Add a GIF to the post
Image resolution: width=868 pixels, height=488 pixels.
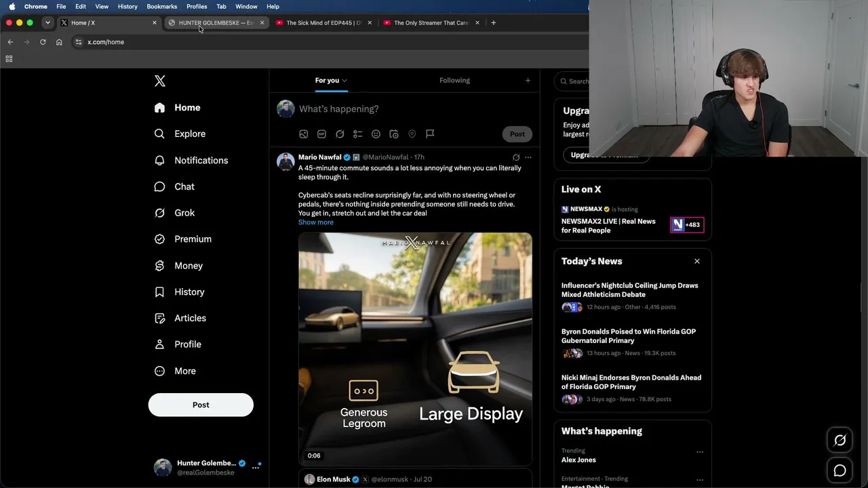pyautogui.click(x=322, y=134)
